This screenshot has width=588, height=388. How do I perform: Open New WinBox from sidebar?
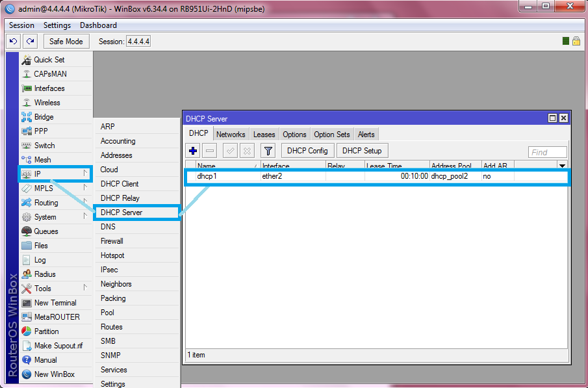tap(55, 374)
